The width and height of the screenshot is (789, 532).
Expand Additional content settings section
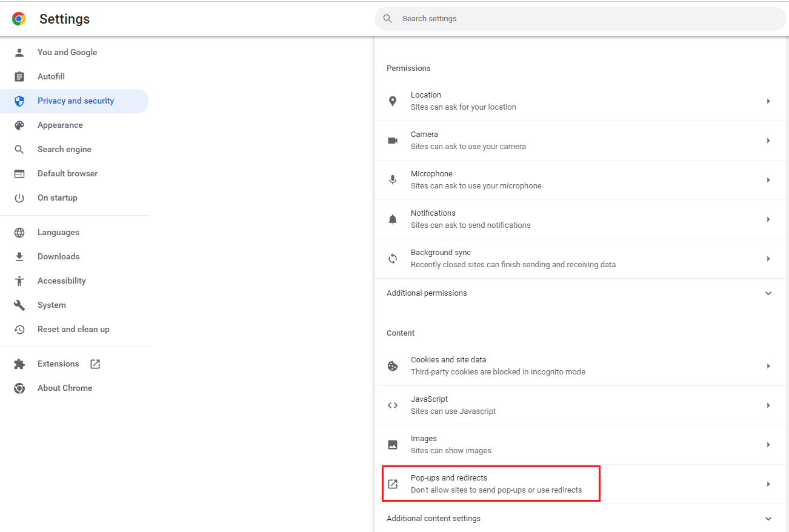(x=768, y=519)
